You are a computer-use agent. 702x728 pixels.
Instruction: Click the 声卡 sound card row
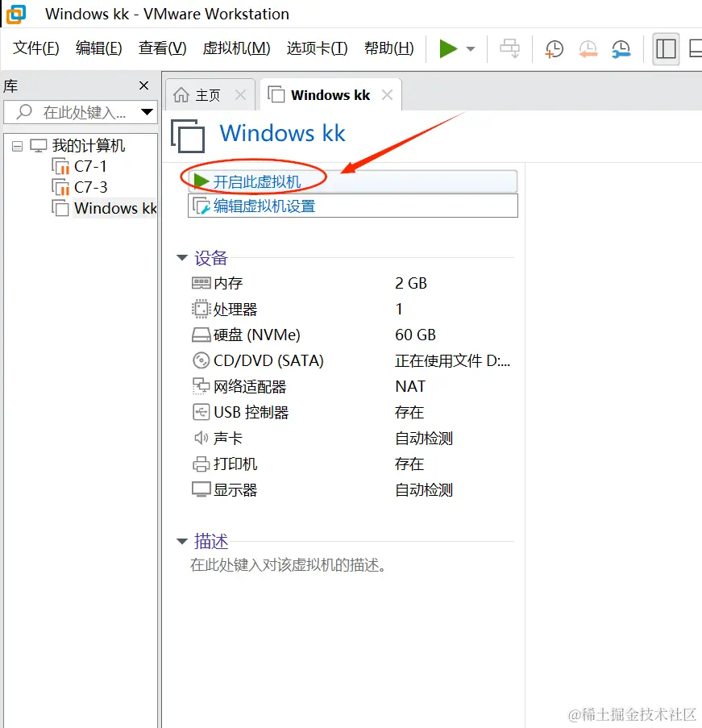coord(351,438)
